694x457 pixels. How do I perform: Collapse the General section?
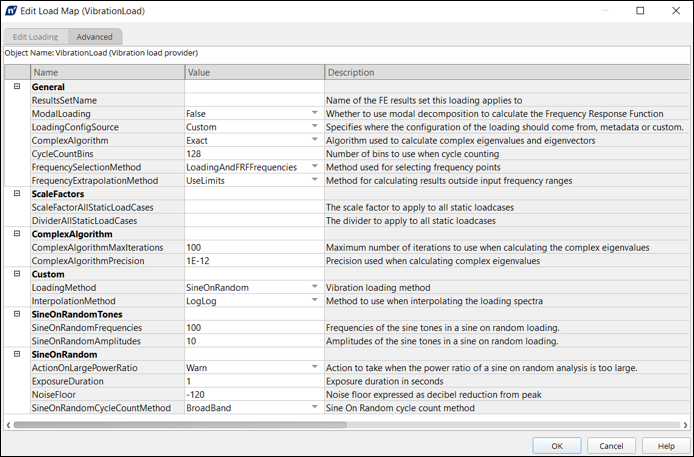17,86
